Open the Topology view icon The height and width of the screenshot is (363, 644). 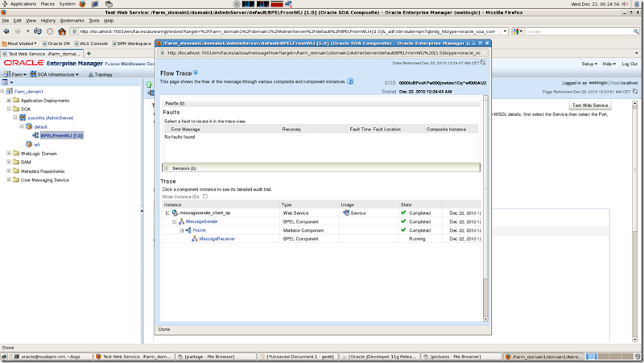[x=91, y=75]
